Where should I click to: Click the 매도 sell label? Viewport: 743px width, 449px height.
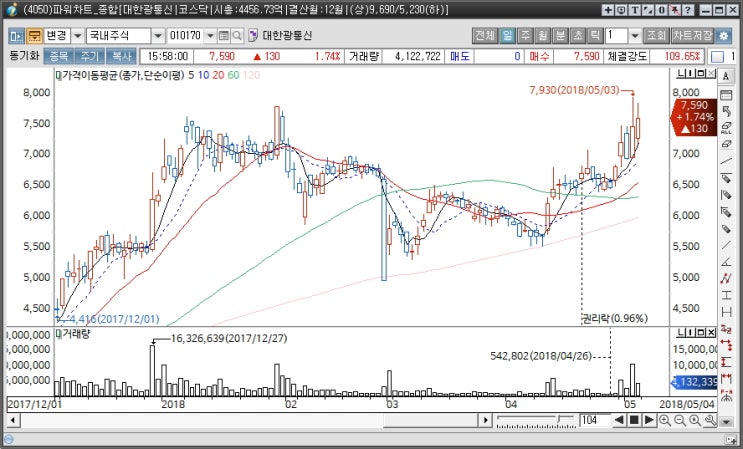(x=460, y=56)
